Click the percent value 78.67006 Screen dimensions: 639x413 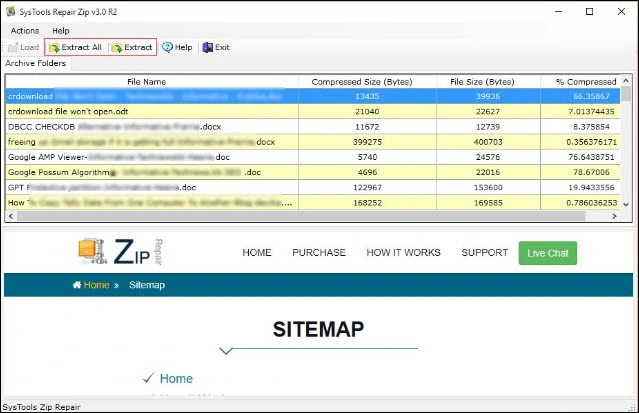tap(591, 172)
